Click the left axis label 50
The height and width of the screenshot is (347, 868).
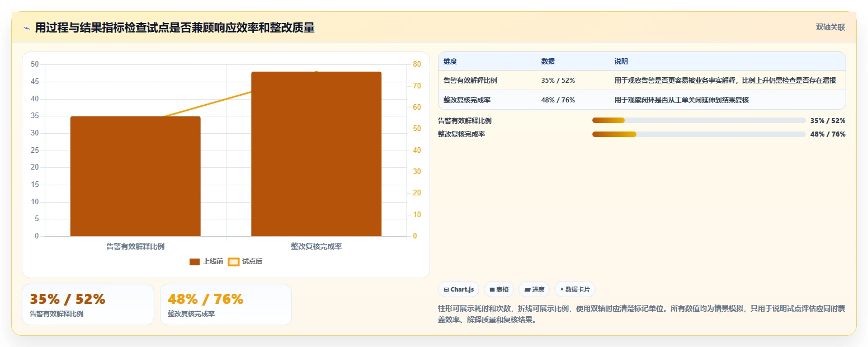click(x=35, y=64)
